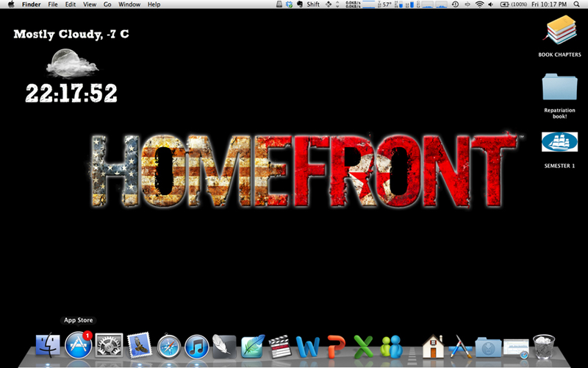This screenshot has width=588, height=368.
Task: Click the network speed KB/s indicator
Action: 354,4
